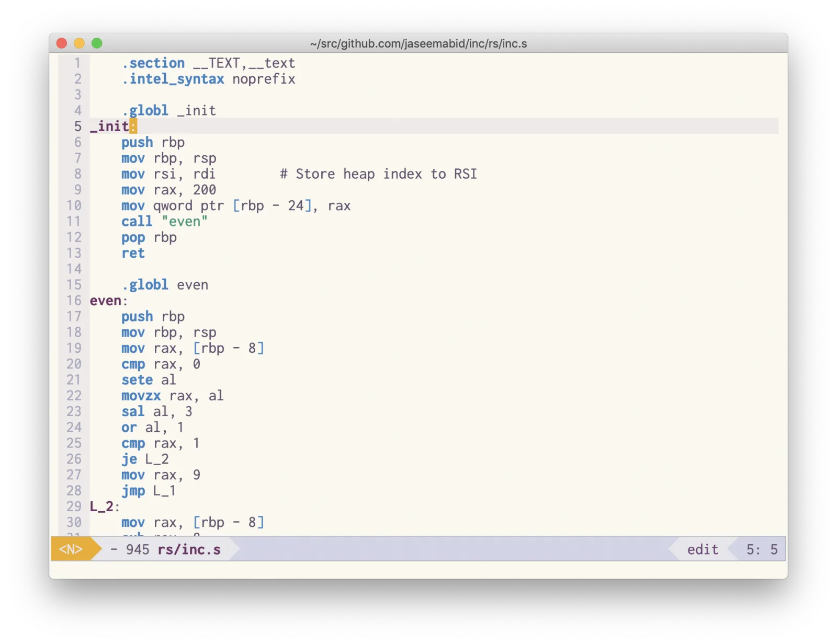
Task: Click the '_init' label on line 5
Action: pyautogui.click(x=109, y=126)
